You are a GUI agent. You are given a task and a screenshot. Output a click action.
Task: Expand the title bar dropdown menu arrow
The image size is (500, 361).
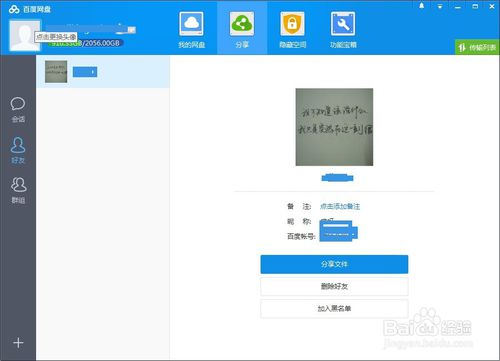(440, 6)
